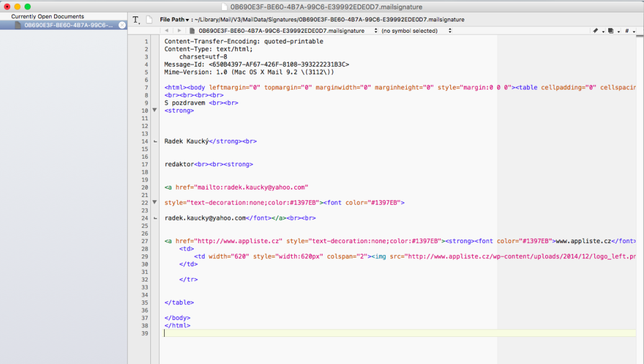Click the opening <strong> tag on line 10
The image size is (644, 364).
coord(179,111)
